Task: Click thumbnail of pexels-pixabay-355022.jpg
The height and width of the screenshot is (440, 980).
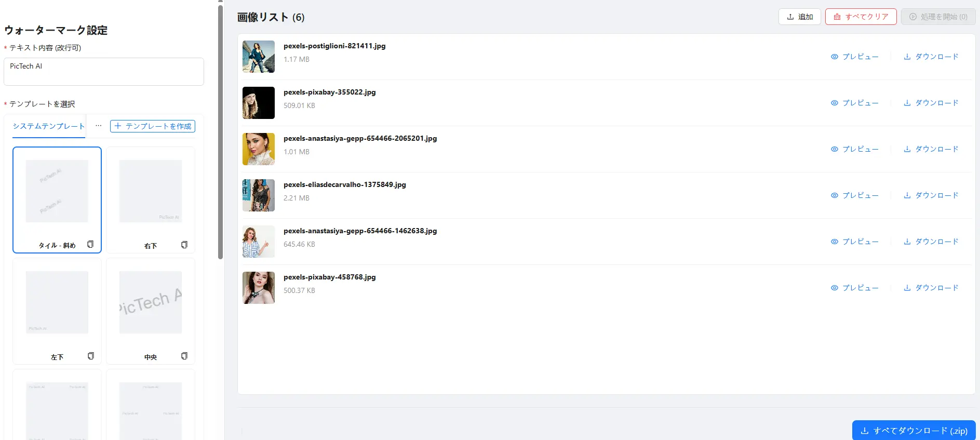Action: (259, 103)
